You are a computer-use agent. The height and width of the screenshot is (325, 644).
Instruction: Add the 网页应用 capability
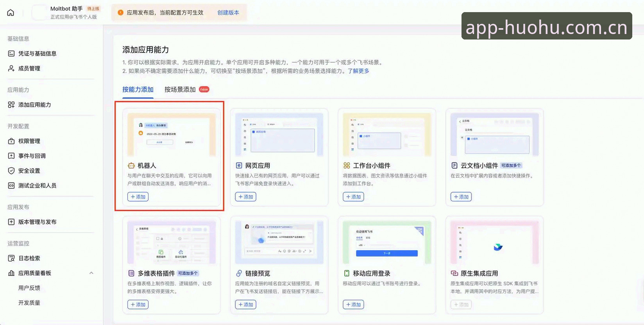click(x=245, y=197)
